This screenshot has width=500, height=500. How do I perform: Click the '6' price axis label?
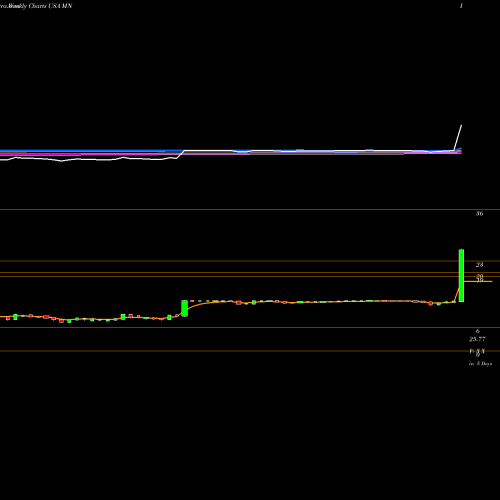(x=478, y=331)
